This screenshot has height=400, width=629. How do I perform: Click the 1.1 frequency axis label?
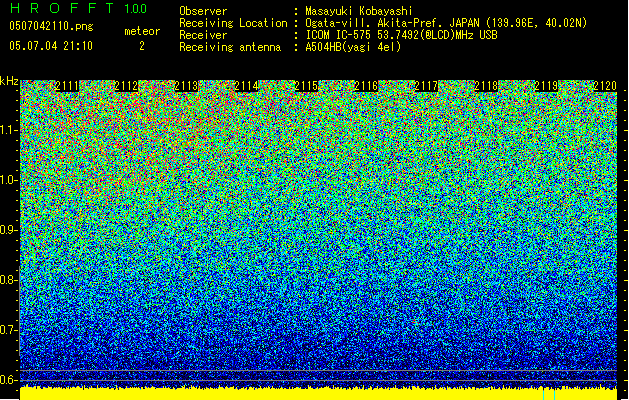(8, 131)
